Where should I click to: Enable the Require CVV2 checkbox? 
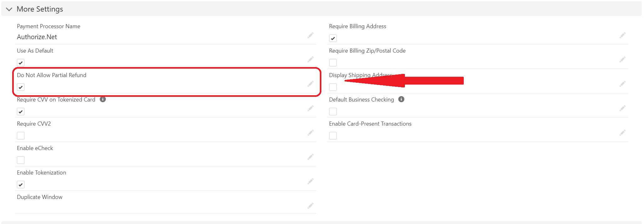(21, 136)
